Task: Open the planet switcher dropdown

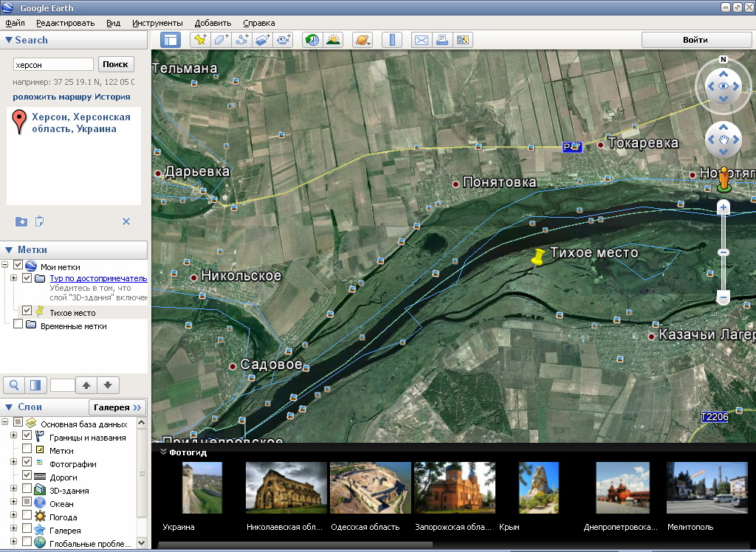Action: click(x=362, y=41)
